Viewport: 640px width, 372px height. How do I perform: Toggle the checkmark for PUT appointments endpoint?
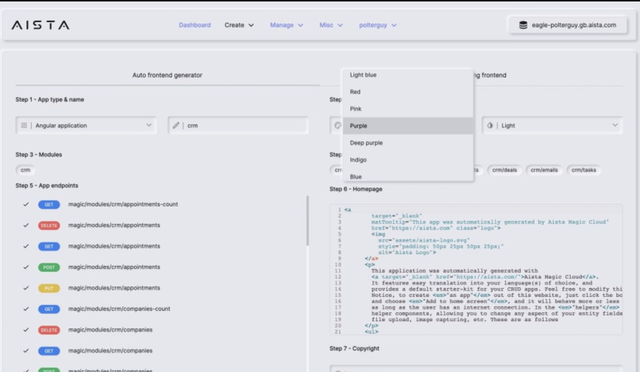coord(26,288)
